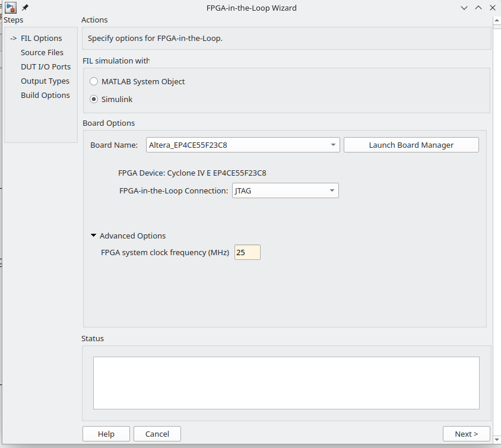The width and height of the screenshot is (501, 448).
Task: Open the Board Name dropdown
Action: pos(243,145)
